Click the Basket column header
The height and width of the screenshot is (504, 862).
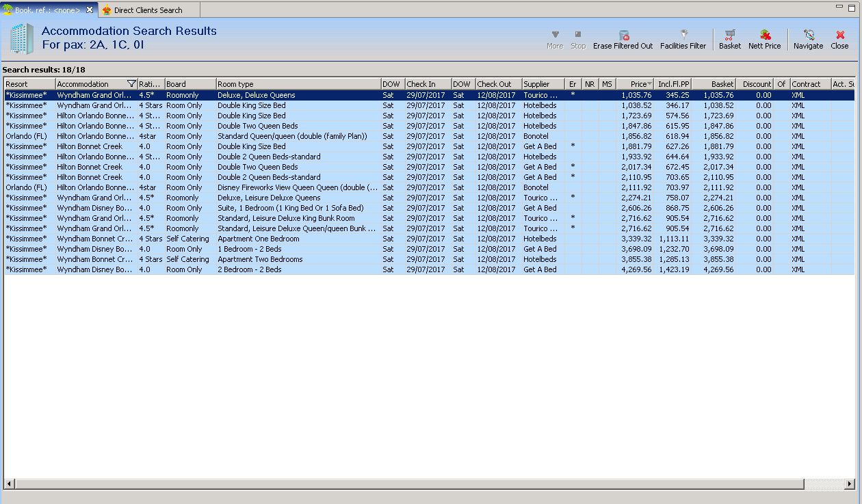coord(714,84)
